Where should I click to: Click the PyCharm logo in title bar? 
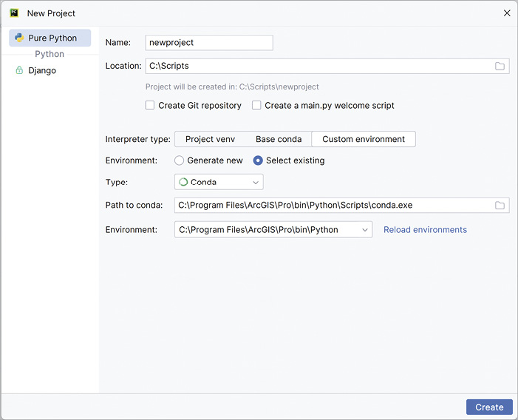[x=14, y=13]
